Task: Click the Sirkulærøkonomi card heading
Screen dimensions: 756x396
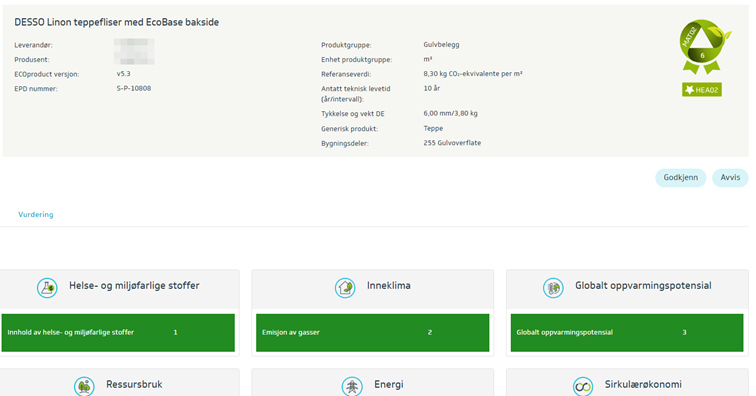Action: tap(643, 384)
